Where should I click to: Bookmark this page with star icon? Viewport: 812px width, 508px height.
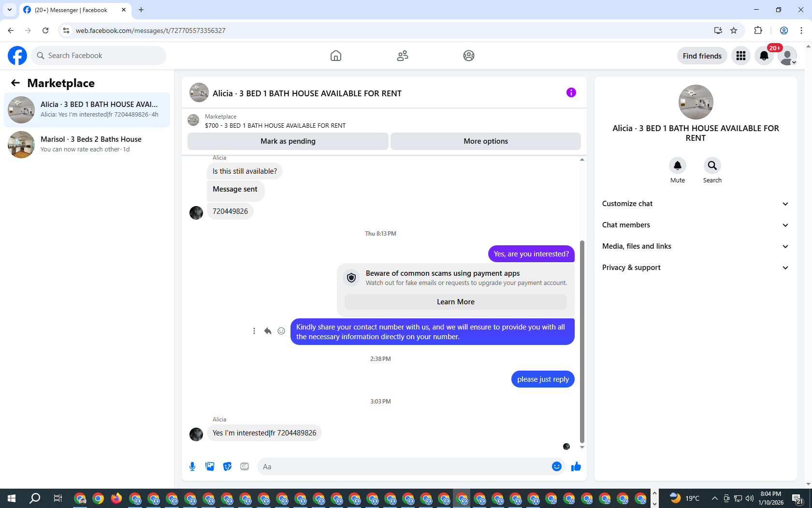pyautogui.click(x=734, y=30)
